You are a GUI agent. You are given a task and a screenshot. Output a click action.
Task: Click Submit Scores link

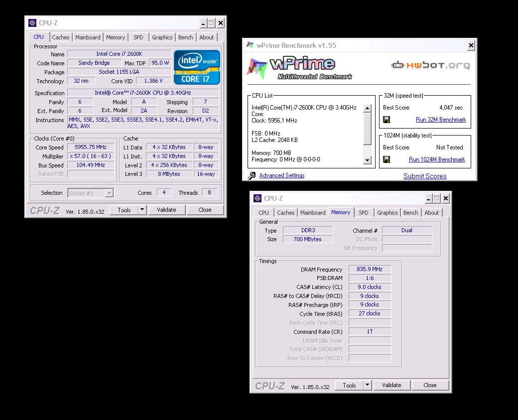425,176
